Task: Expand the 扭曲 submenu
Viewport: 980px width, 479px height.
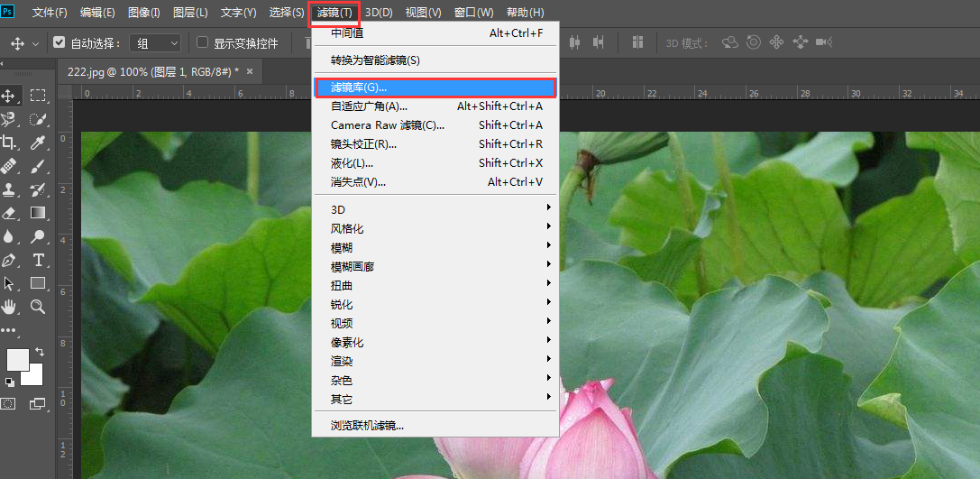Action: (435, 285)
